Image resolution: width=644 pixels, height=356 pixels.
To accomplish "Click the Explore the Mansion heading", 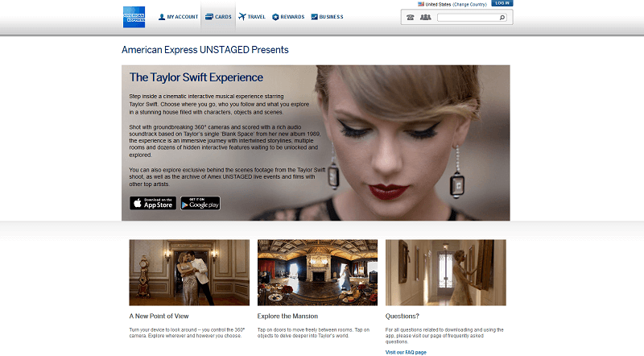I will tap(287, 316).
